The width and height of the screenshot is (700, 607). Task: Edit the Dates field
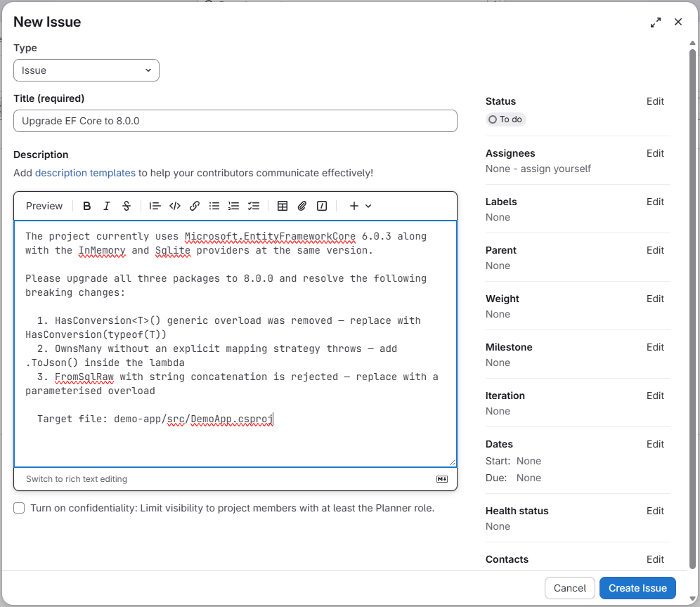tap(655, 444)
